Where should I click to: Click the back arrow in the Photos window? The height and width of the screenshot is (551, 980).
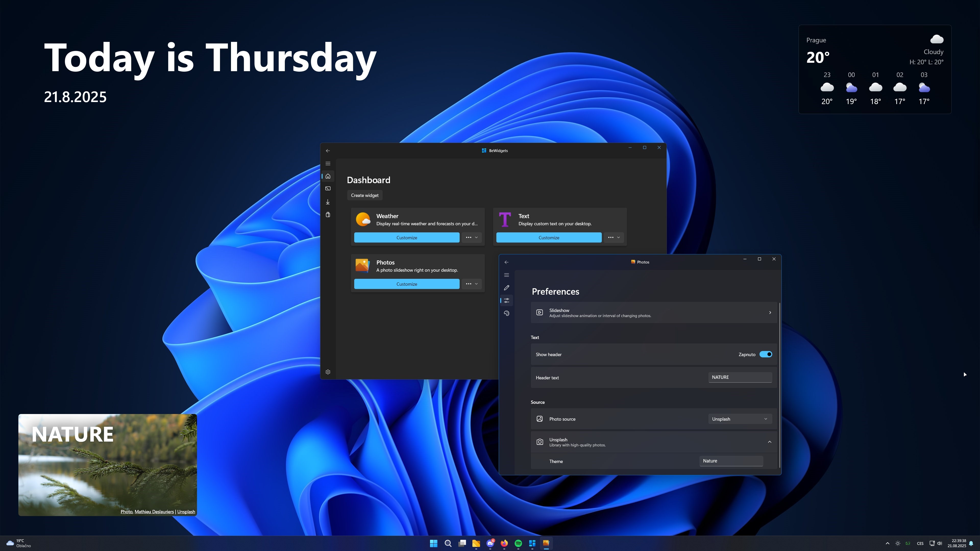(506, 262)
